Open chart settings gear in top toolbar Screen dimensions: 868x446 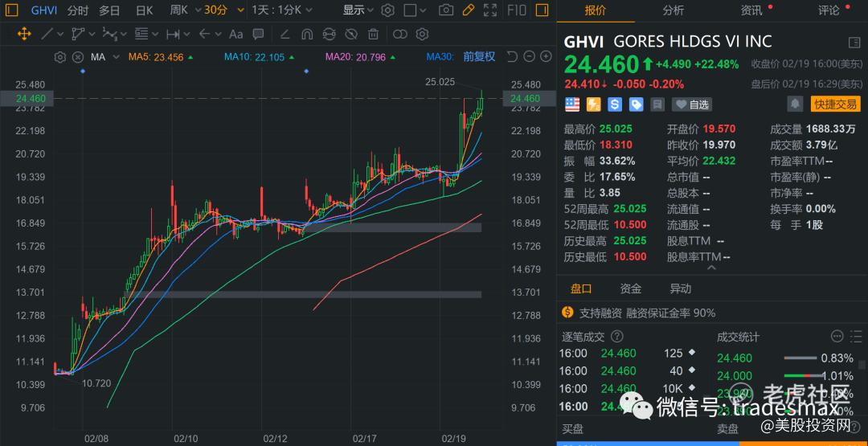(x=388, y=10)
